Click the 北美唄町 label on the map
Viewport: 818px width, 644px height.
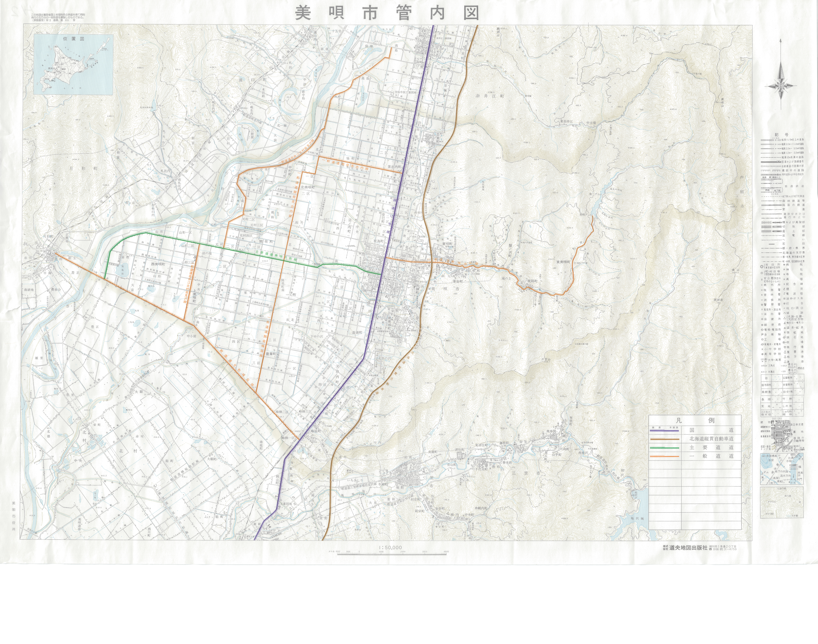(x=308, y=187)
